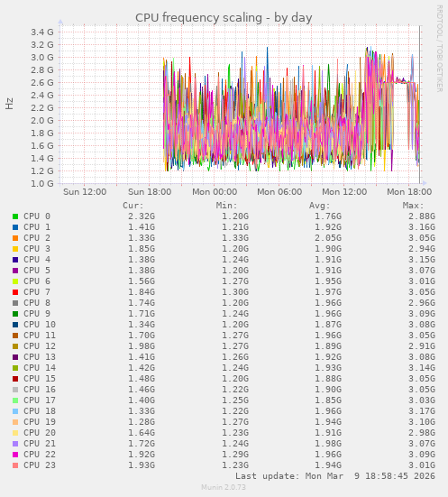Click the CPU 22 magenta color swatch
Screen dimensions: 448x497
coord(15,455)
